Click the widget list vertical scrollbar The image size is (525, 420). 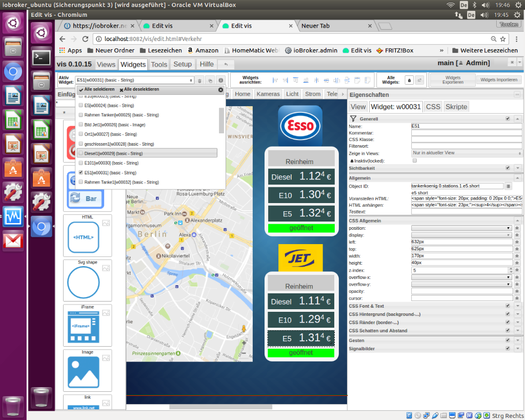tap(221, 121)
